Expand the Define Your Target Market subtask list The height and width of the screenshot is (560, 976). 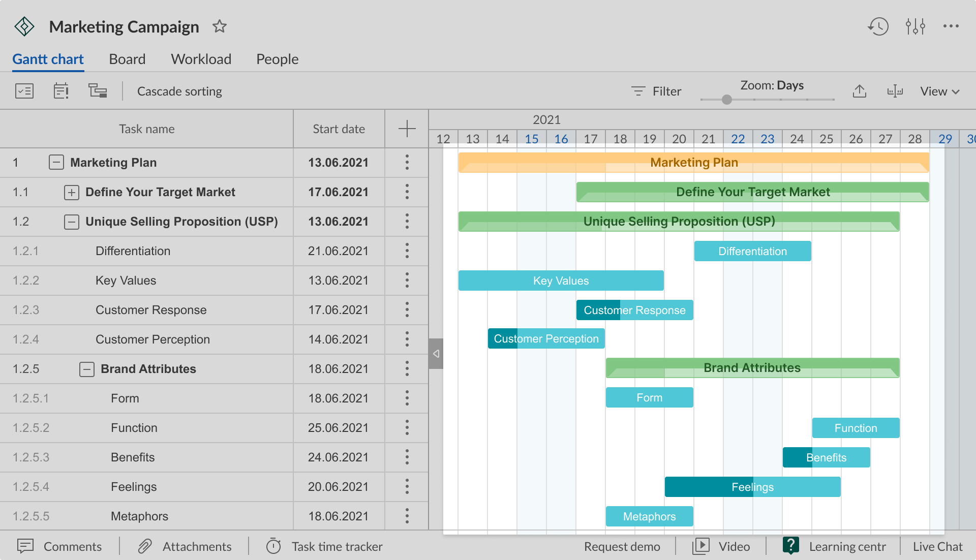click(x=71, y=192)
